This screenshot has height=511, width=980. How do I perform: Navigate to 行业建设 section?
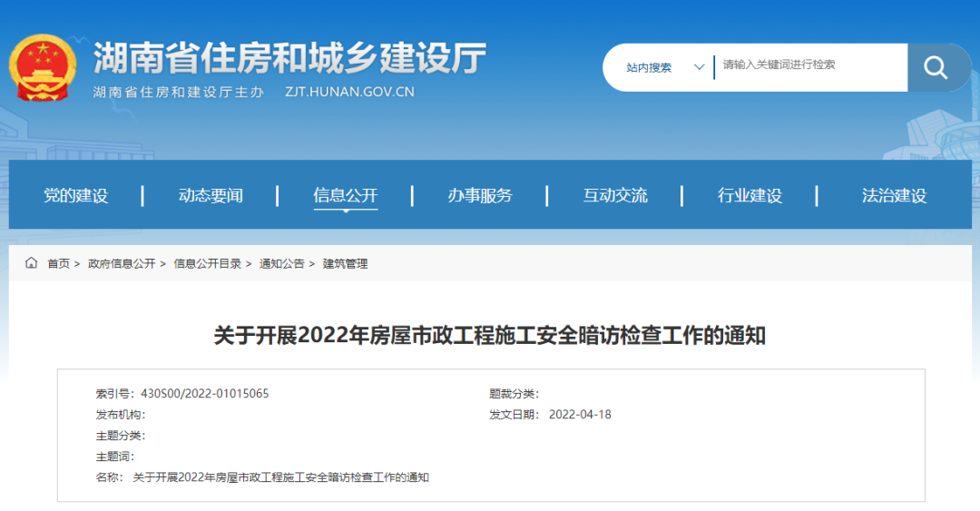tap(750, 195)
